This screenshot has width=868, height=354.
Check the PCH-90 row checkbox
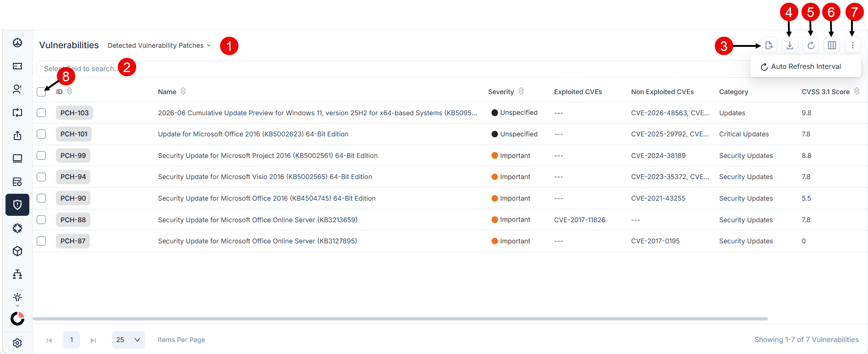click(x=41, y=198)
